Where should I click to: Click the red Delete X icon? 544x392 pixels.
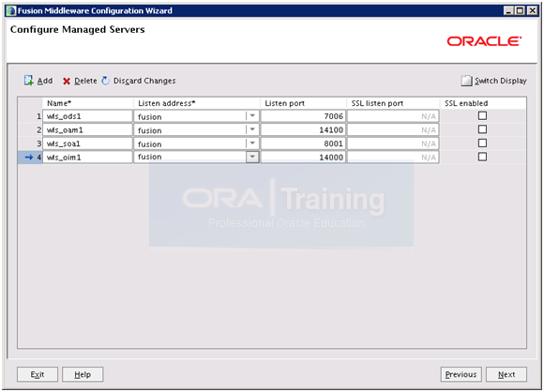67,82
